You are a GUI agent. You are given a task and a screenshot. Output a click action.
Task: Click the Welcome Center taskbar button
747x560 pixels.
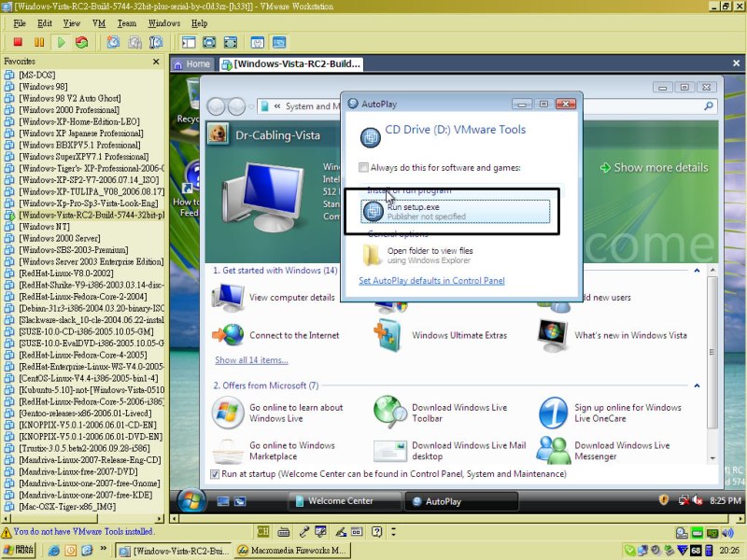pos(345,501)
